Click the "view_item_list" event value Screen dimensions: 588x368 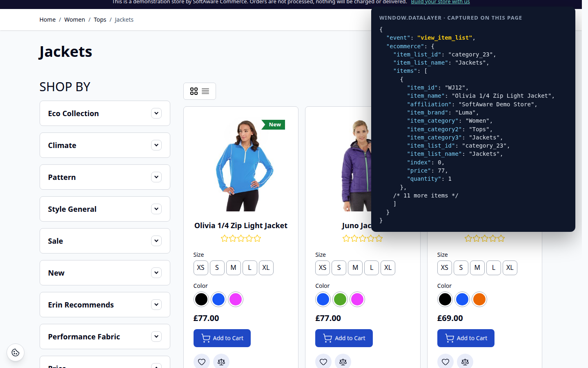coord(445,38)
